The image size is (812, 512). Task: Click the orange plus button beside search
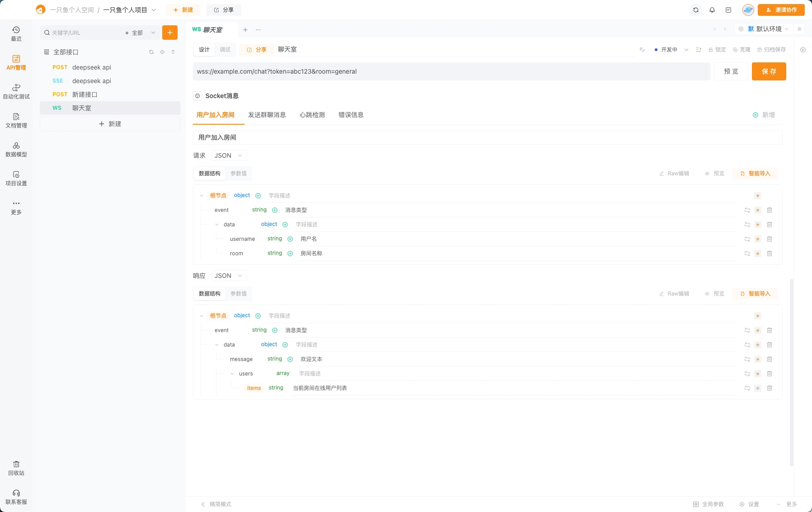pyautogui.click(x=170, y=33)
